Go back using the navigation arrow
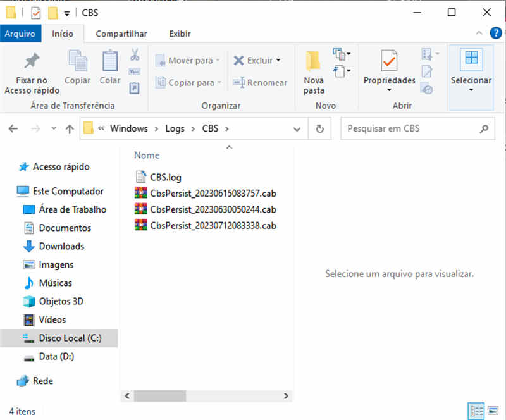506x420 pixels. 13,128
